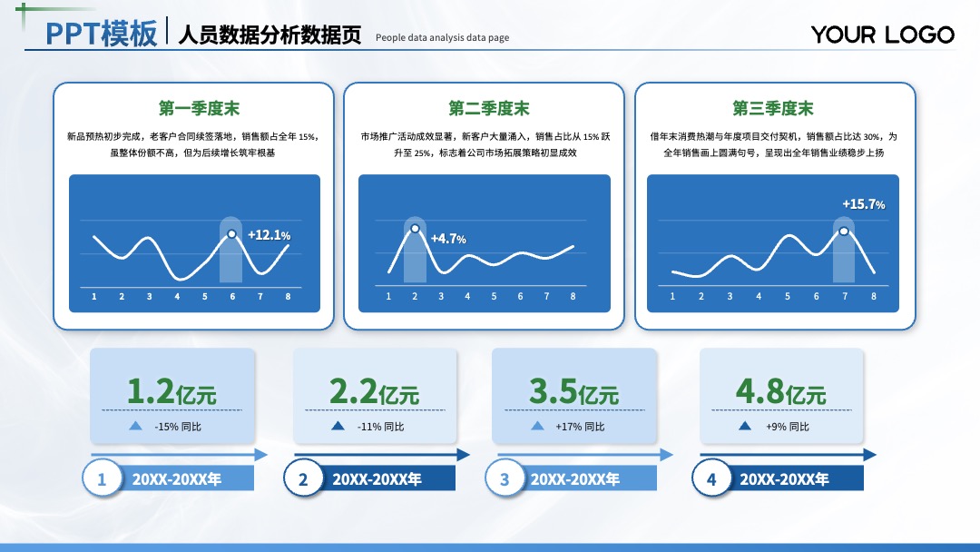The width and height of the screenshot is (980, 552).
Task: Click the 20XX-20XX年 label beside badge 1
Action: coord(177,479)
